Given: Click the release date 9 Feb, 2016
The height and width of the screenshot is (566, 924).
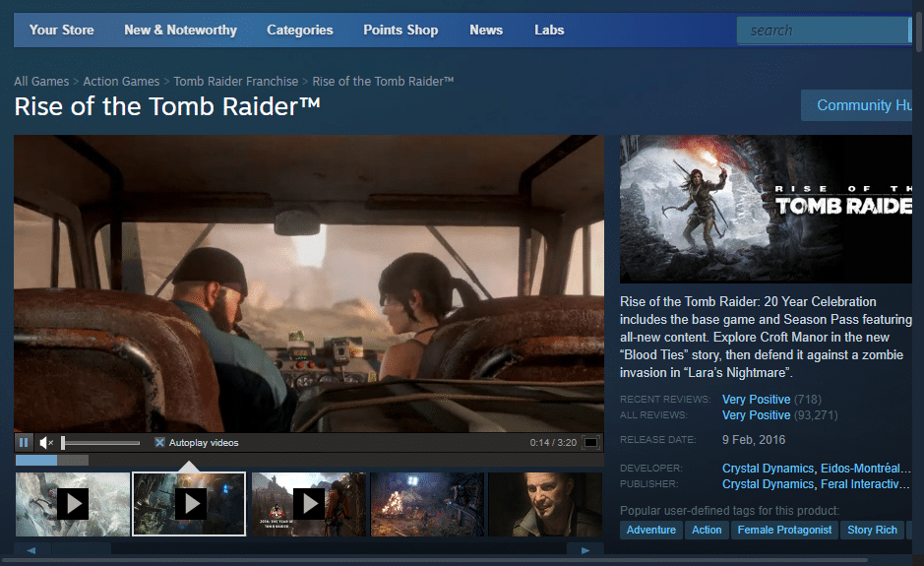Looking at the screenshot, I should pyautogui.click(x=754, y=440).
